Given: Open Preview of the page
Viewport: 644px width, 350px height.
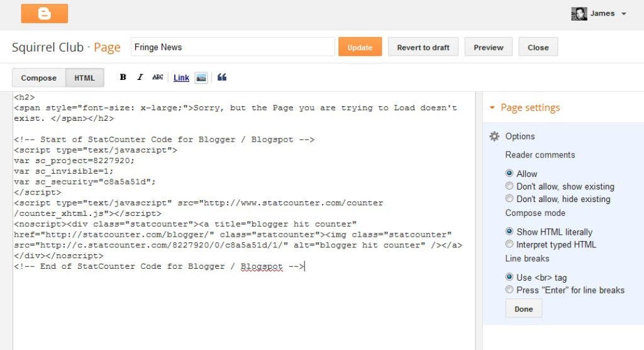Looking at the screenshot, I should coord(488,47).
